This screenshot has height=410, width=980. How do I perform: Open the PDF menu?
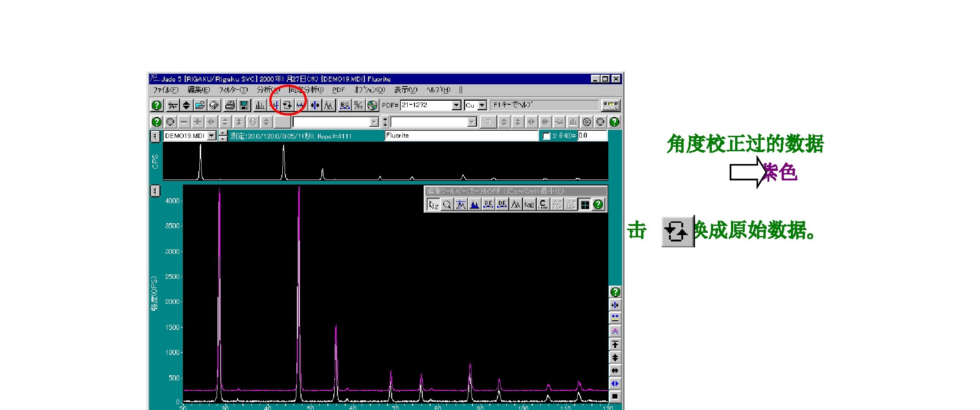[x=338, y=90]
